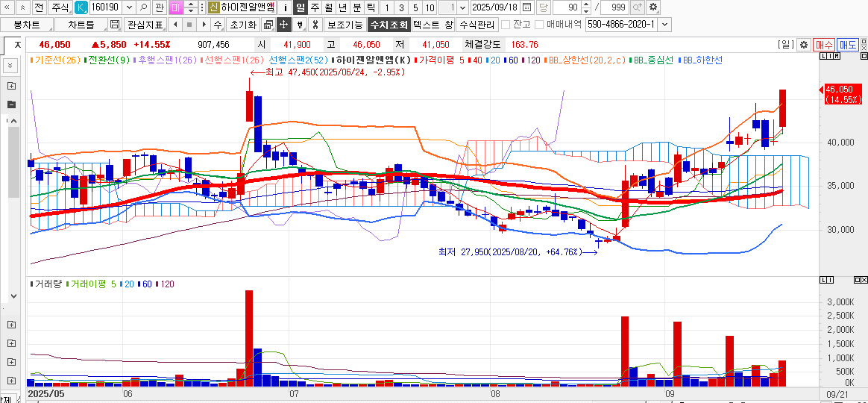
Task: Click the orange 기준선(26) legend color marker
Action: click(31, 60)
